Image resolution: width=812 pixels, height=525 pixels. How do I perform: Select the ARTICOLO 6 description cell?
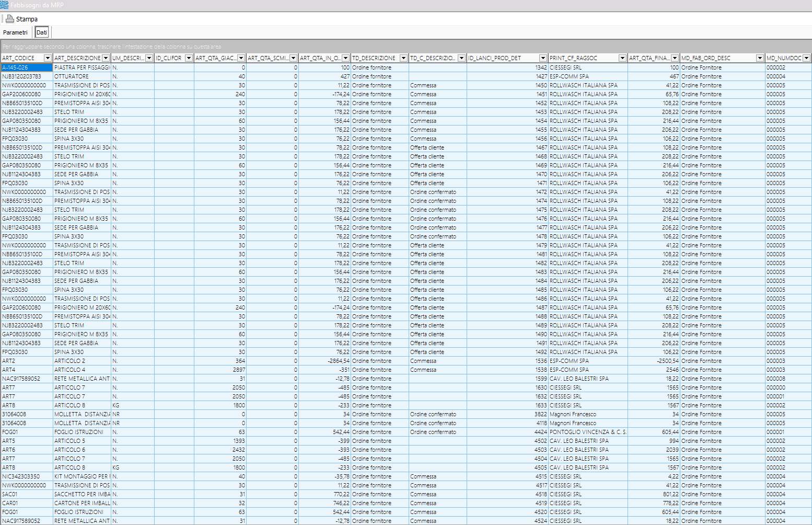tap(82, 450)
